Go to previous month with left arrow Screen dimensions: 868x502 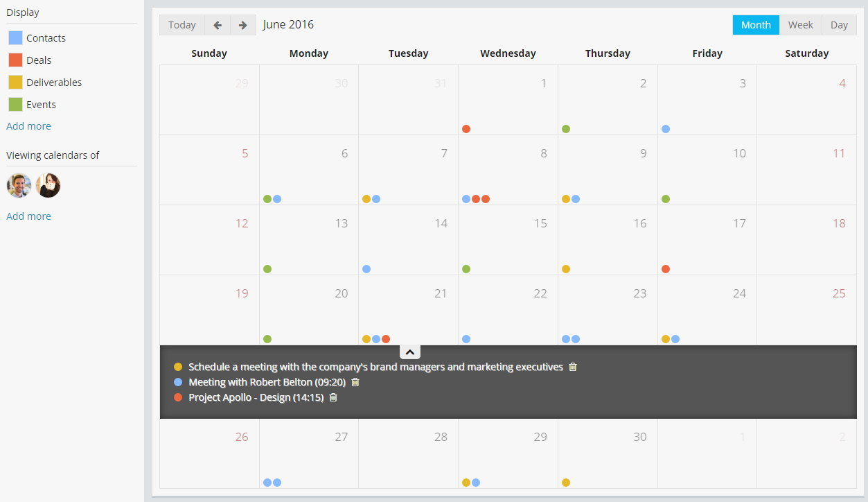pos(218,25)
